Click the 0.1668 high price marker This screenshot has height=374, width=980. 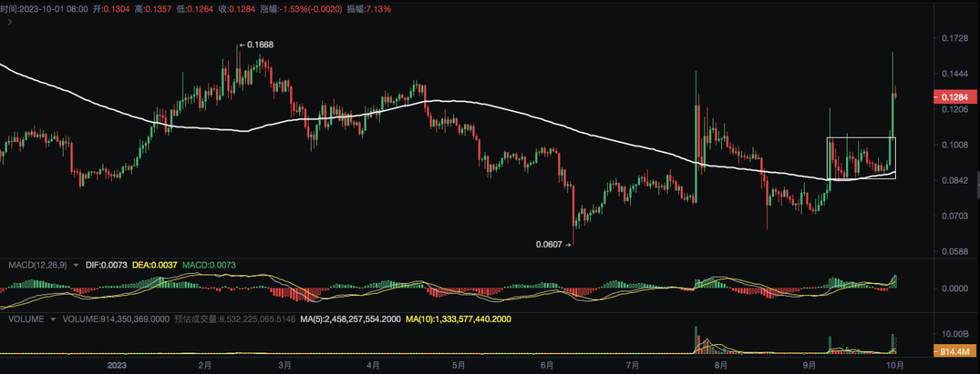click(x=260, y=45)
